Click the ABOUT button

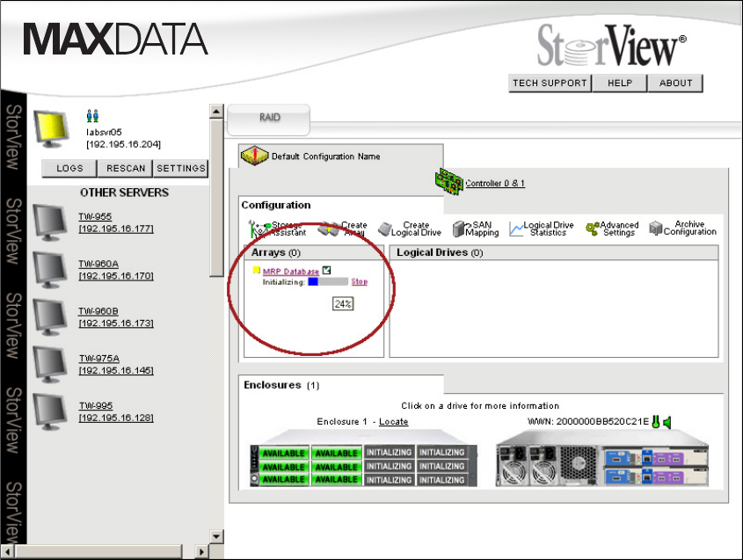point(675,83)
